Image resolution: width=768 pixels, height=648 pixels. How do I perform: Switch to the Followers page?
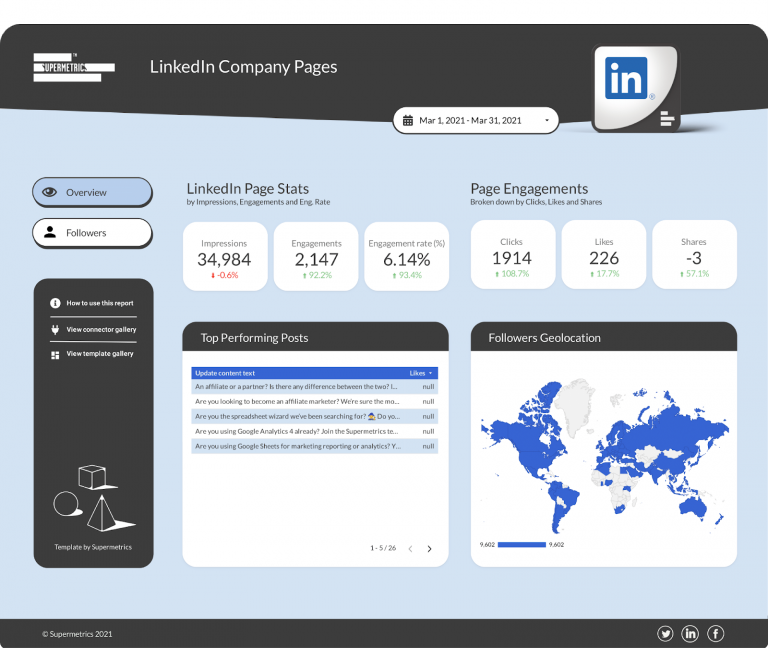pos(92,233)
